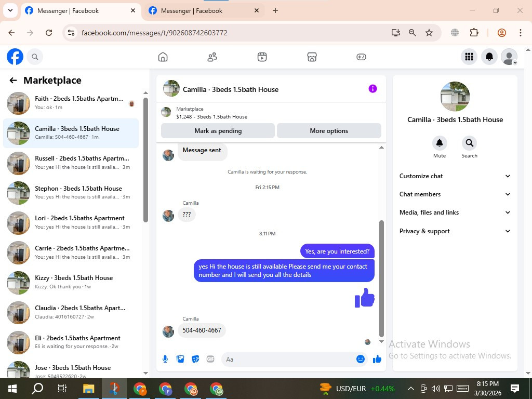Screen dimensions: 532x399
Task: Open the account profile avatar menu
Action: [509, 57]
